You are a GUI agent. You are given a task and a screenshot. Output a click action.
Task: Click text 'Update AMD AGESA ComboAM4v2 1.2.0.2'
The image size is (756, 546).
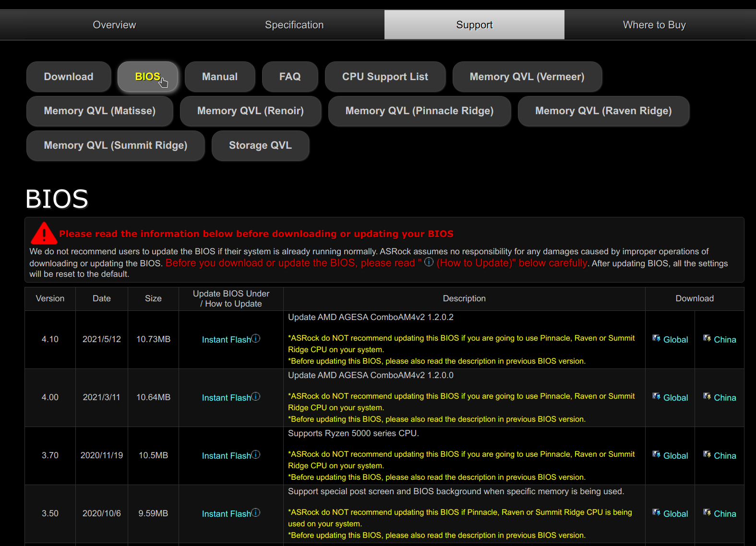[x=371, y=317]
